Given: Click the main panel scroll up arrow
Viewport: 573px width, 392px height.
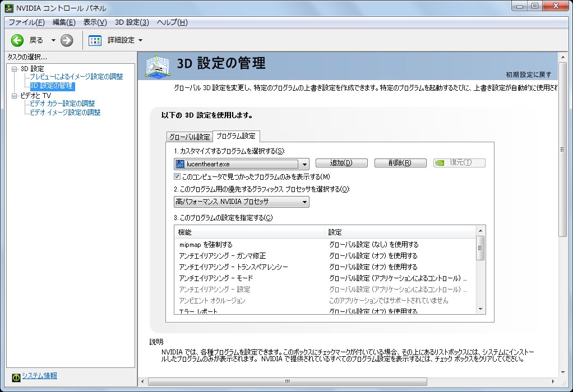Looking at the screenshot, I should 563,57.
